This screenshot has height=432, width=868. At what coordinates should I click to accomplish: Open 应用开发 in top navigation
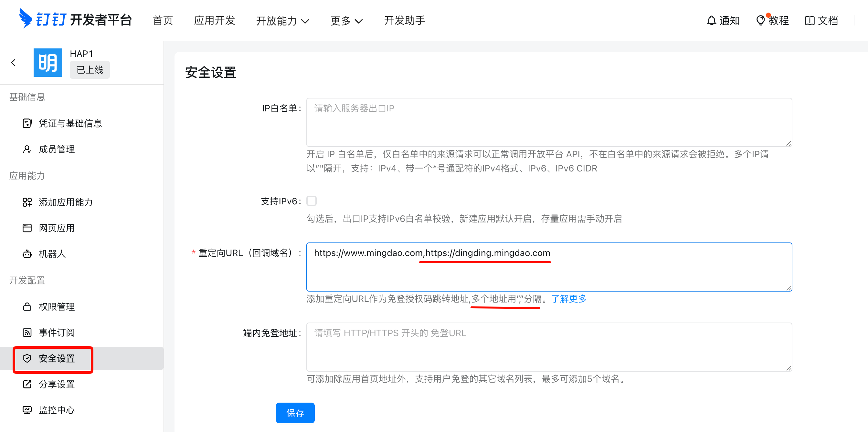pyautogui.click(x=214, y=21)
